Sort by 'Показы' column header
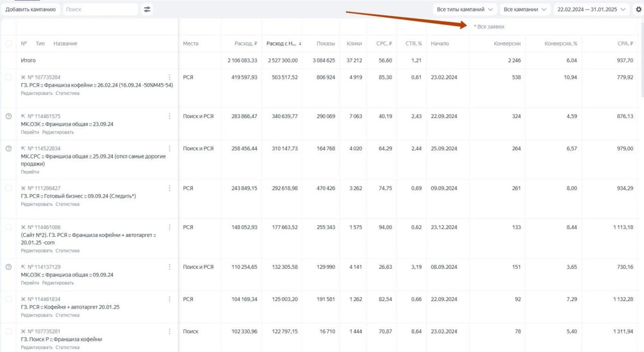 pos(326,44)
